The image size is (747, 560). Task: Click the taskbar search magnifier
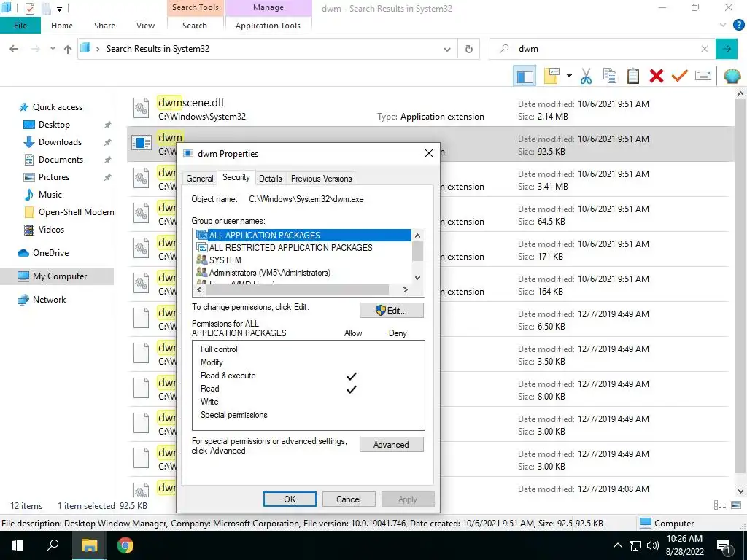coord(53,545)
